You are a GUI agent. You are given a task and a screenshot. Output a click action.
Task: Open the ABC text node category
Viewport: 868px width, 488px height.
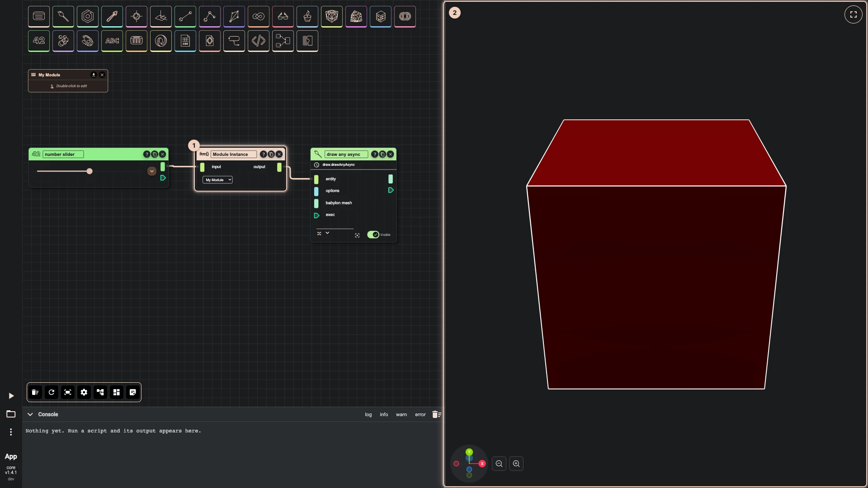(x=112, y=41)
